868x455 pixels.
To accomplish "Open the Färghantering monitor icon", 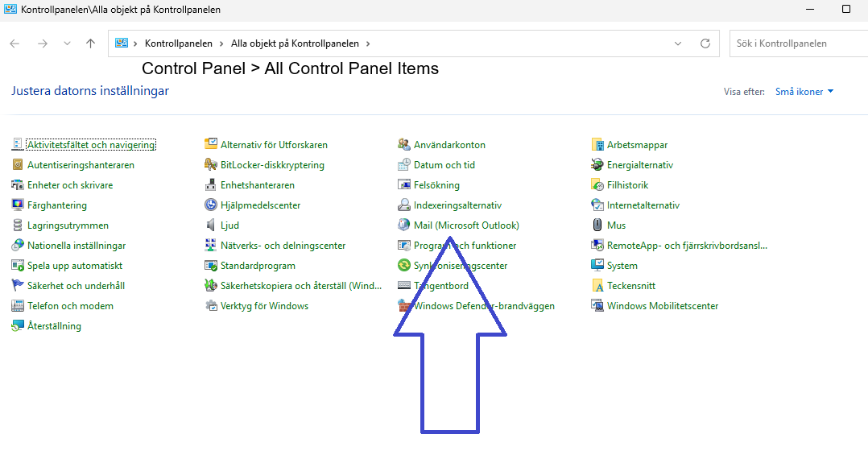I will click(18, 205).
